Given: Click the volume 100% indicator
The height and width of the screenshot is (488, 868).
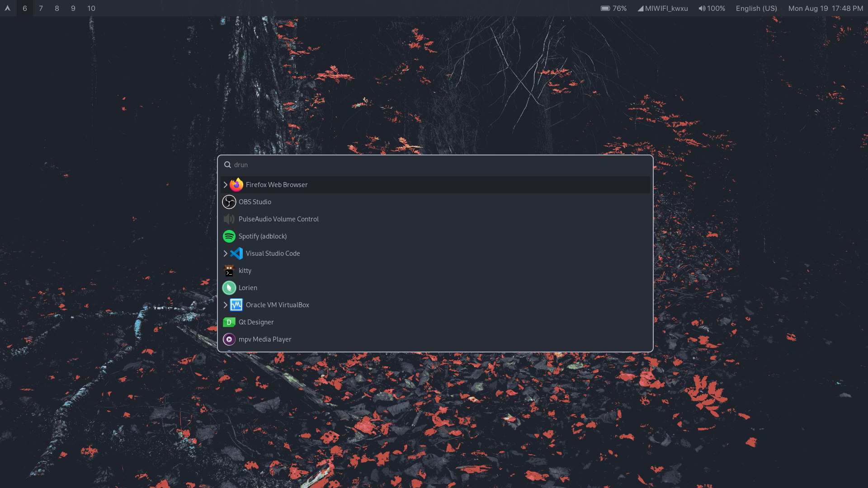Looking at the screenshot, I should (x=712, y=8).
